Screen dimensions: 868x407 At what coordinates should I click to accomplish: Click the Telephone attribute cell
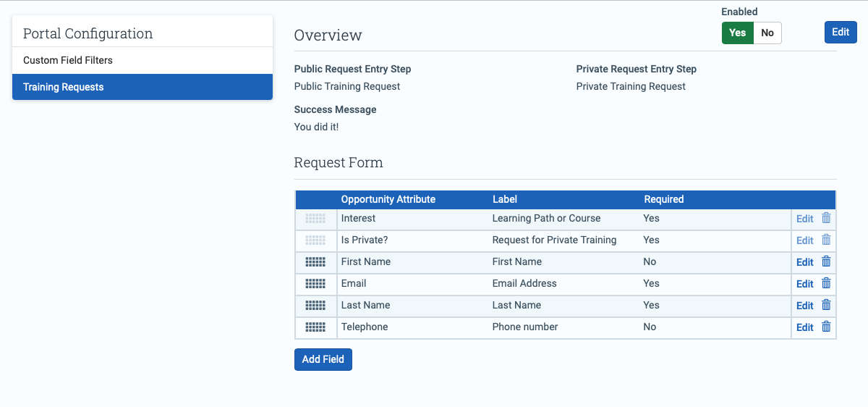[365, 327]
